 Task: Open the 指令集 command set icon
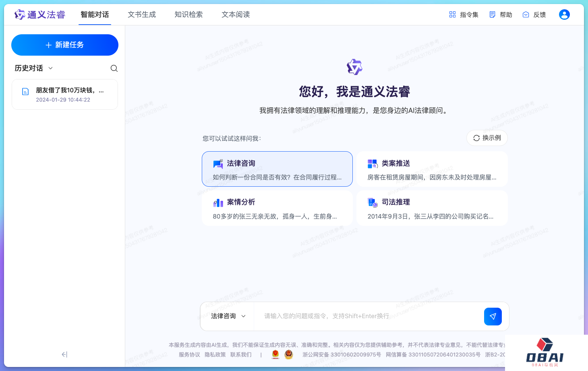coord(452,15)
